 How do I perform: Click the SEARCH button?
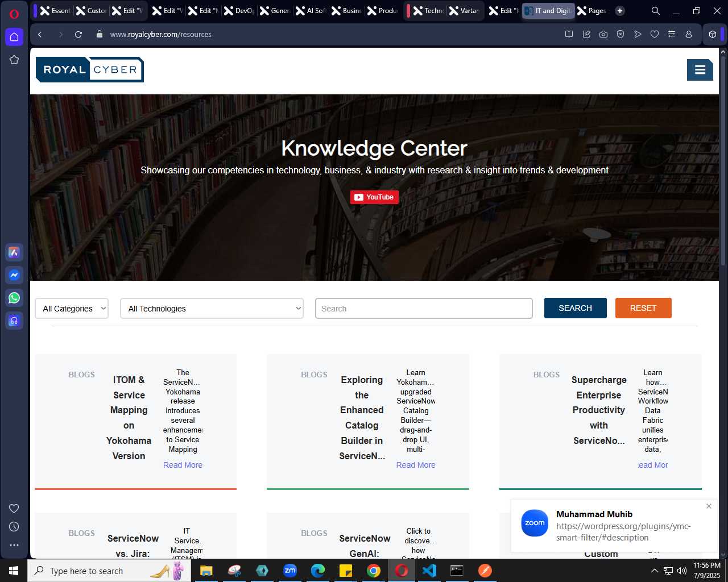click(x=576, y=308)
